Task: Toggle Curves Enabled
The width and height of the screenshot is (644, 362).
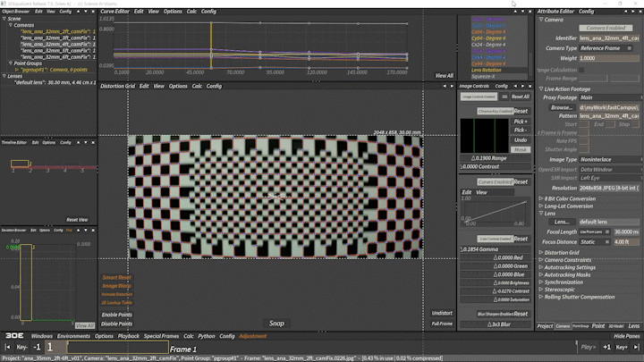Action: 495,181
